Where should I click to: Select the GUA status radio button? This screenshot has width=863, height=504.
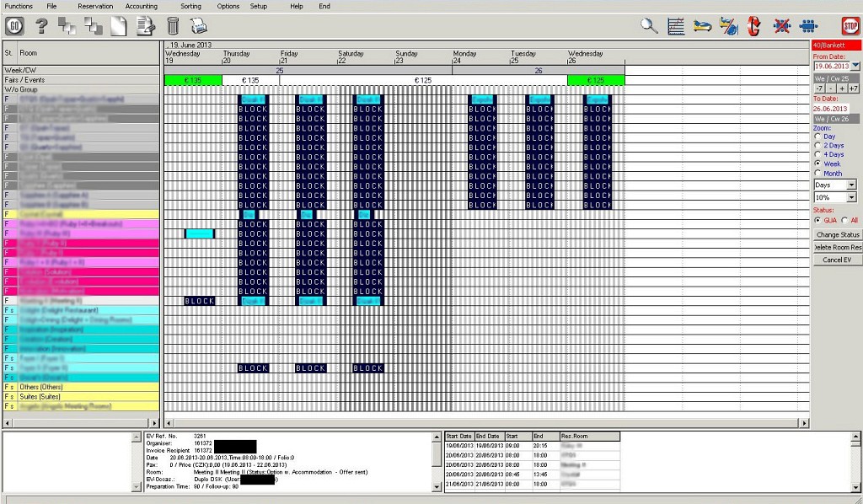tap(817, 220)
